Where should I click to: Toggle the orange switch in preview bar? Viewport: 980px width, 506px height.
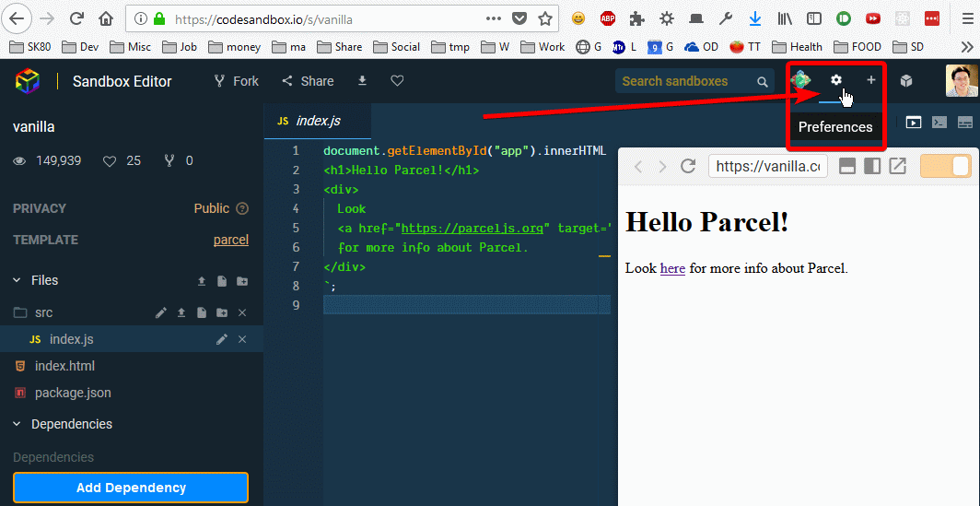[x=946, y=166]
